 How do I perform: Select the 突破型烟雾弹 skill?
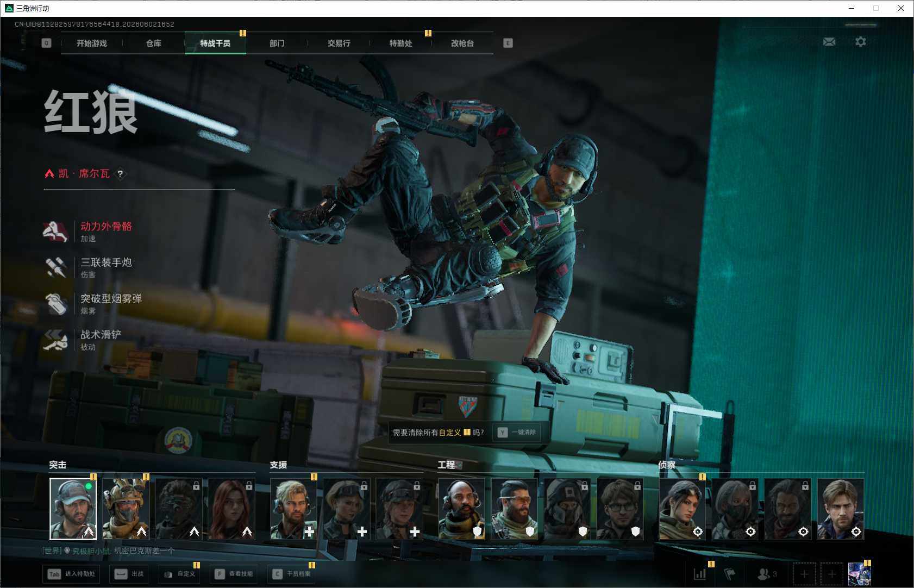(93, 304)
